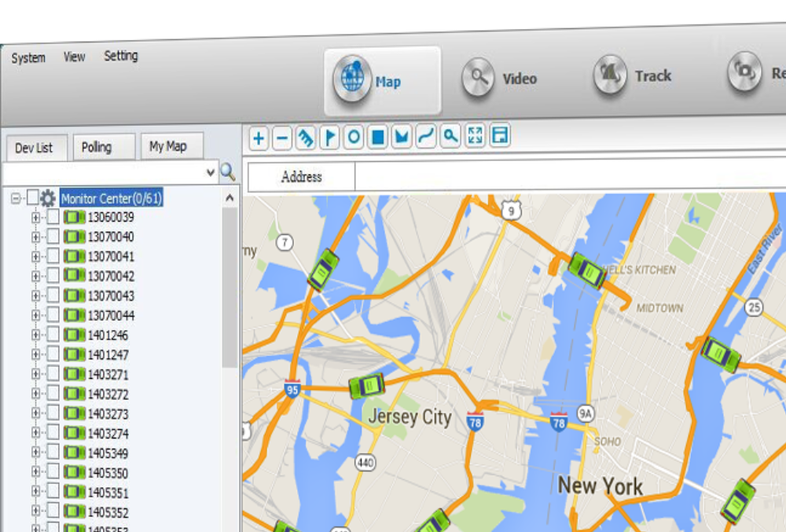This screenshot has width=786, height=532.
Task: Click the green device icon of 1405352
Action: (74, 512)
